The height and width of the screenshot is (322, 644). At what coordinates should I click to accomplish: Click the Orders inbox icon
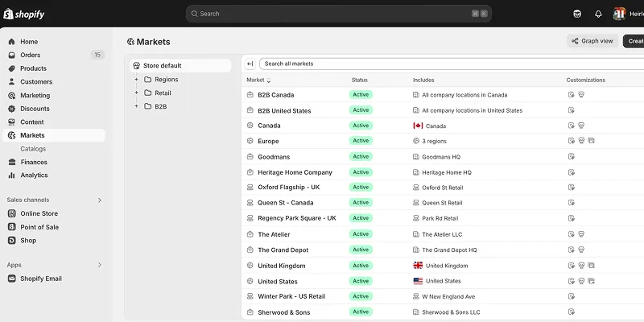tap(11, 55)
